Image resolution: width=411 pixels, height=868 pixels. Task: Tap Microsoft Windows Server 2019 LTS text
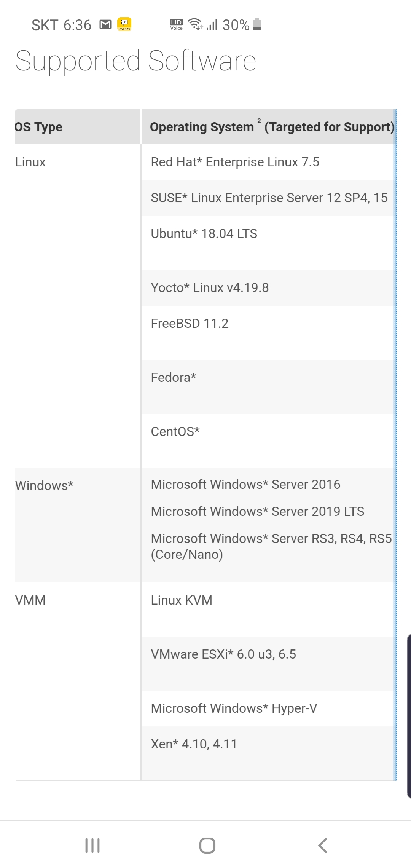257,511
